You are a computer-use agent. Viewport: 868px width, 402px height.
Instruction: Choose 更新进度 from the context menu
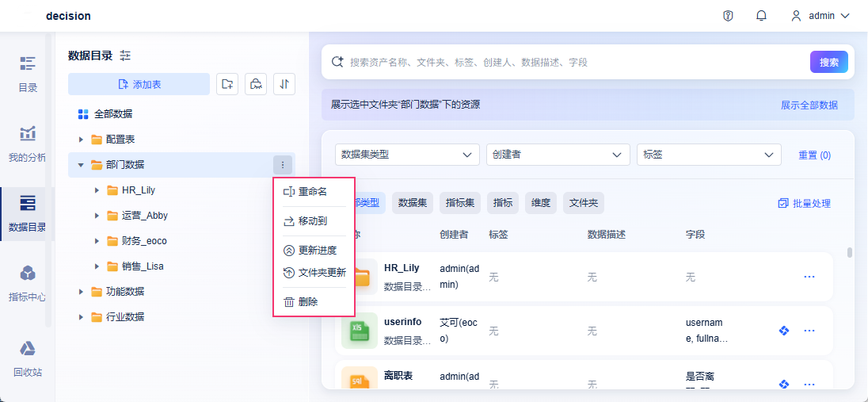pos(314,251)
